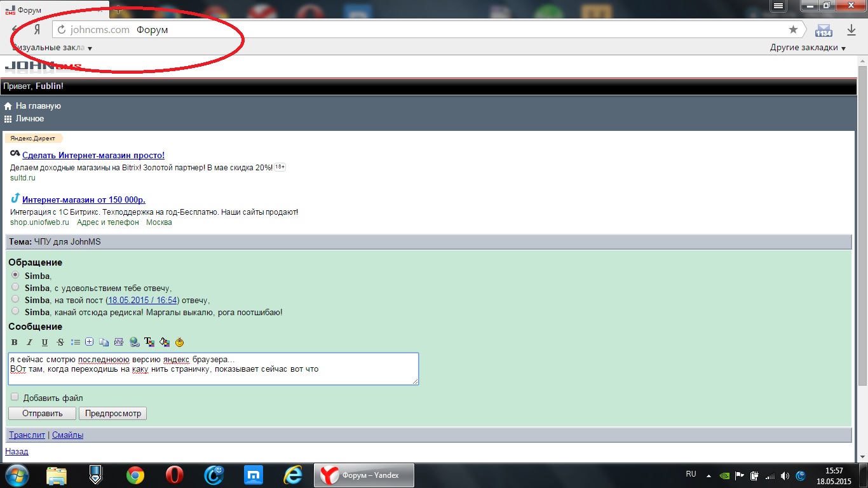Reload the page with refresh icon
The width and height of the screenshot is (868, 488).
(x=62, y=29)
